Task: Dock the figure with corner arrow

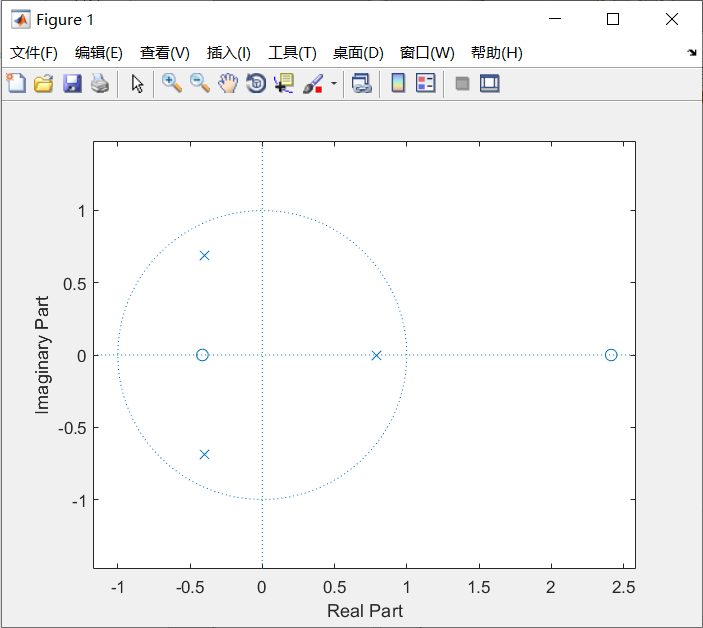Action: (692, 52)
